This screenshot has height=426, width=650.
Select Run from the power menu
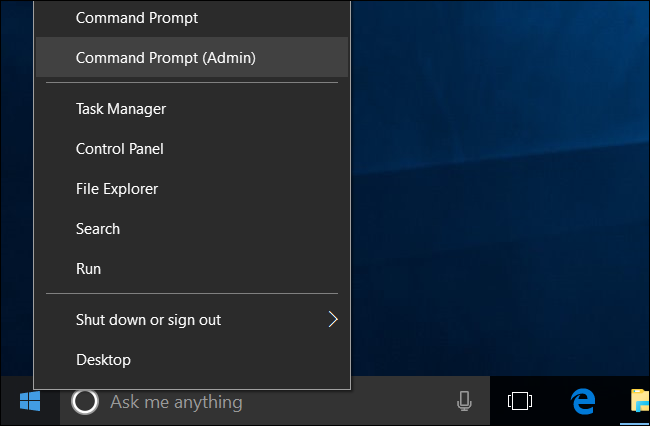[89, 269]
